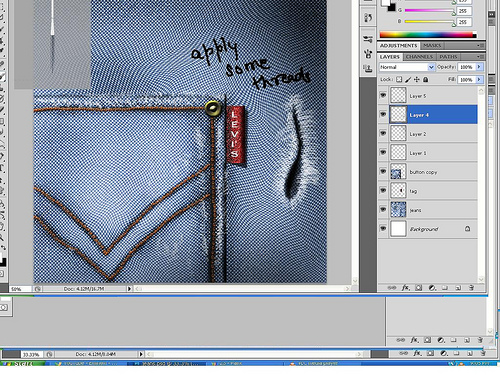Click the link layers icon in front Layers panel

point(392,288)
